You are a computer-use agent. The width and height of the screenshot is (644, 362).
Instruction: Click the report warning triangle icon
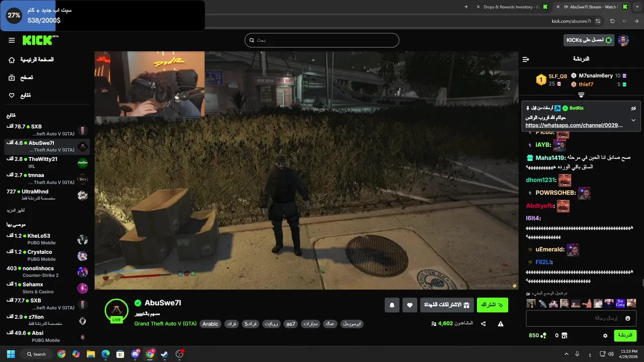point(501,324)
